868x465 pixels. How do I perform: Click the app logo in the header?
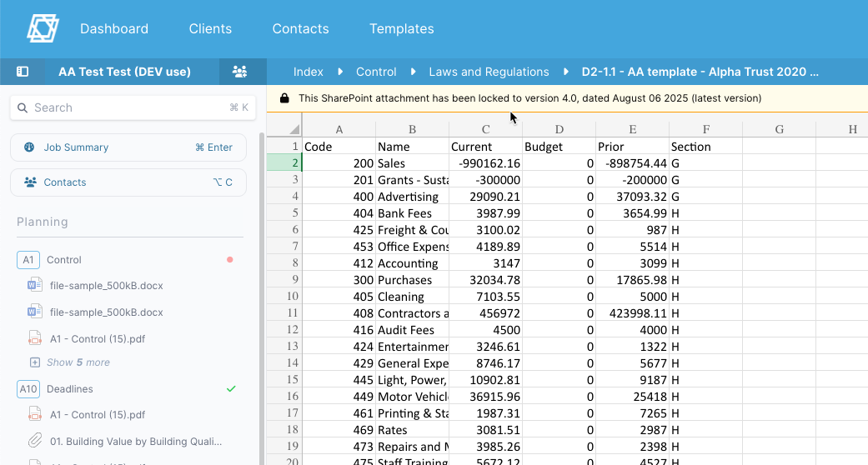[x=43, y=28]
